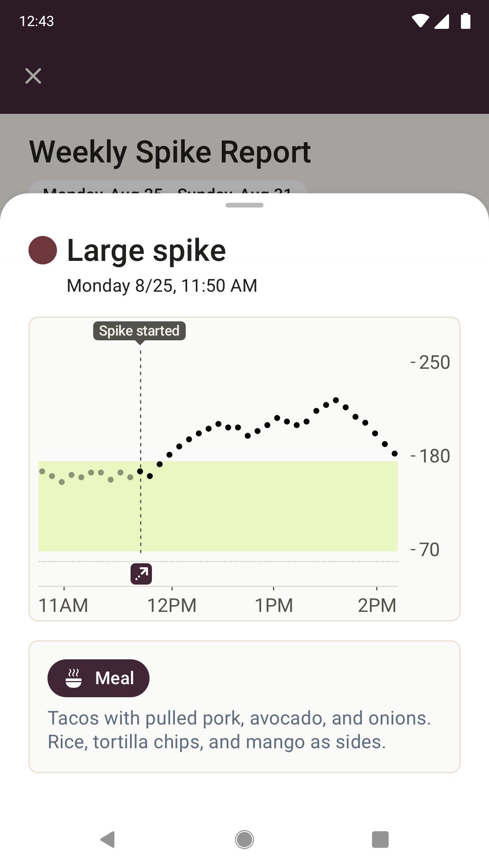Screen dimensions: 489x868
Task: Select the date range chip behind the sheet
Action: click(x=168, y=187)
